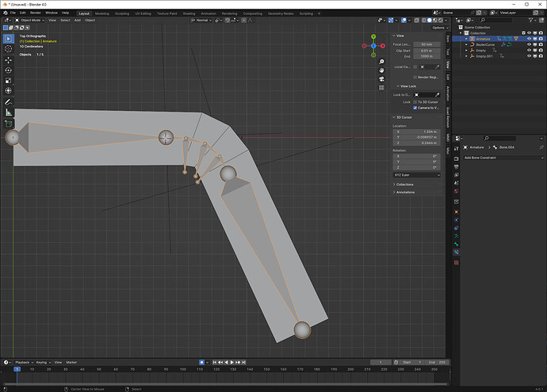Open the Output properties tab
This screenshot has height=392, width=547.
click(x=457, y=167)
